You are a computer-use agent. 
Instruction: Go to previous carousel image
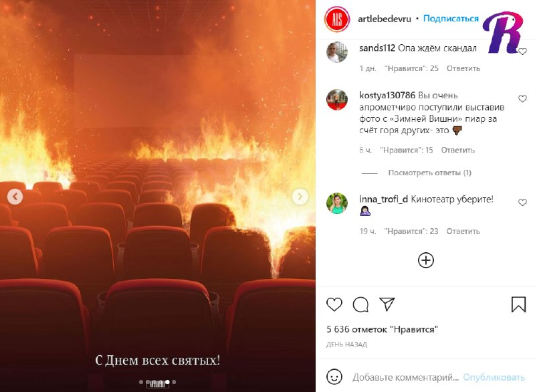point(15,197)
